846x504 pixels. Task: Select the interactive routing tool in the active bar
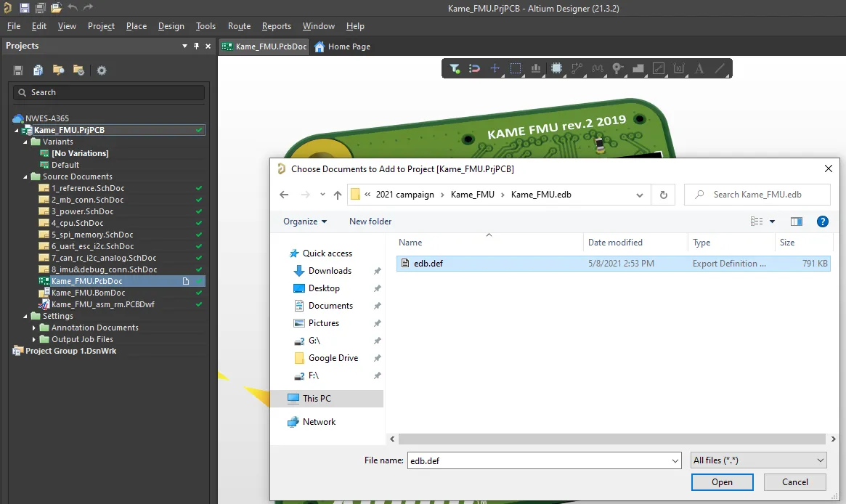576,68
